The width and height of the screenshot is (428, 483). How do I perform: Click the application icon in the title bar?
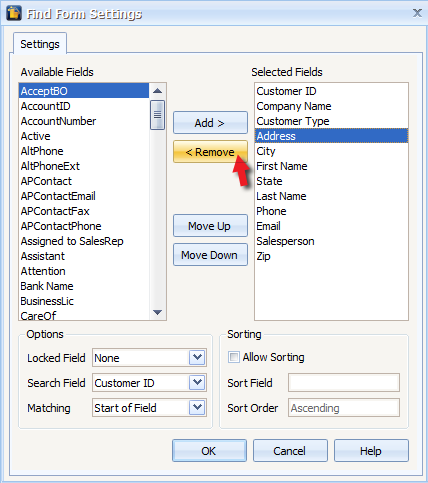(x=14, y=13)
